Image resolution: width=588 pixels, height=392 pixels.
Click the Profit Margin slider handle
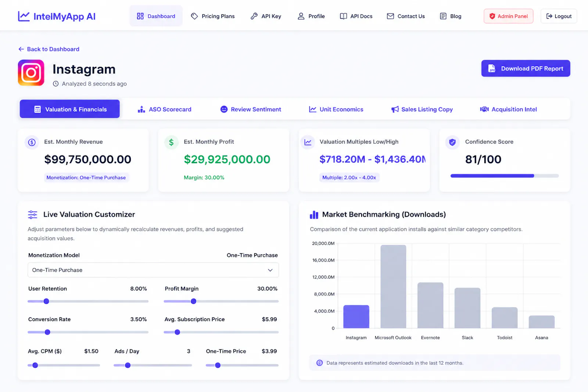(x=194, y=301)
